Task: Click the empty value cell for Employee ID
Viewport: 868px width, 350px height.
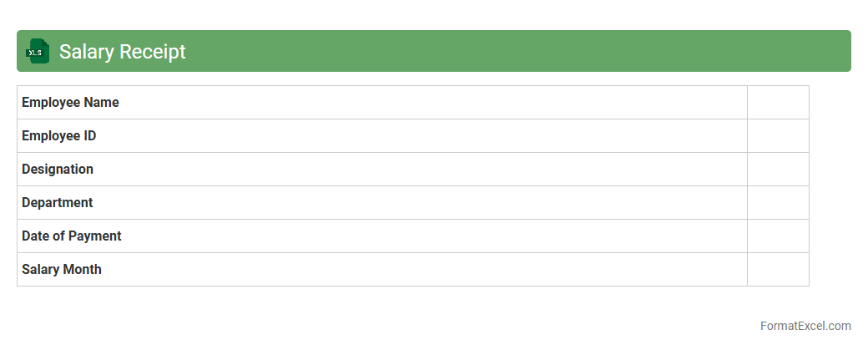Action: pyautogui.click(x=778, y=136)
